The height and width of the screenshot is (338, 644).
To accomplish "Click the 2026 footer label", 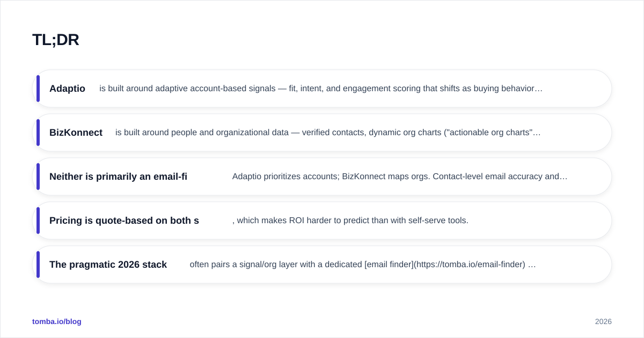I will point(603,321).
